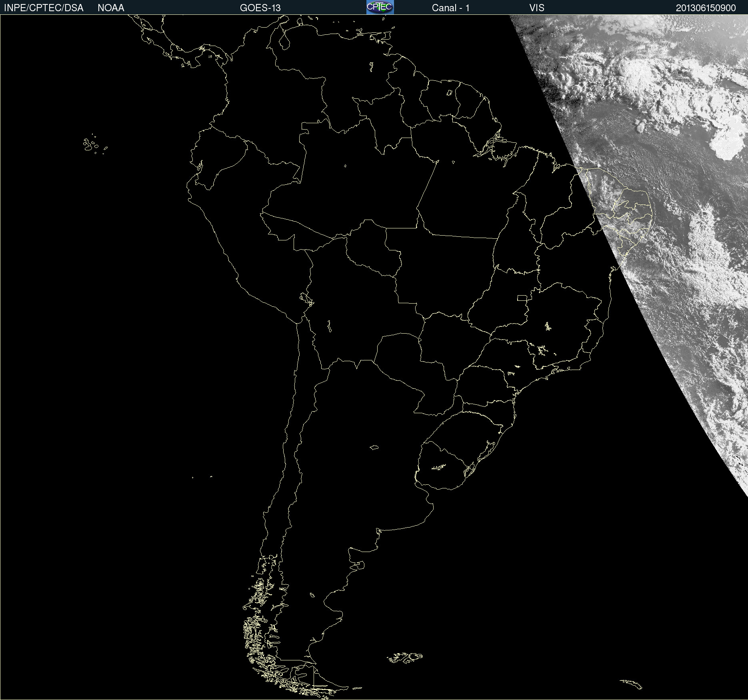
Task: Click the 201306150900 timestamp
Action: [x=706, y=8]
